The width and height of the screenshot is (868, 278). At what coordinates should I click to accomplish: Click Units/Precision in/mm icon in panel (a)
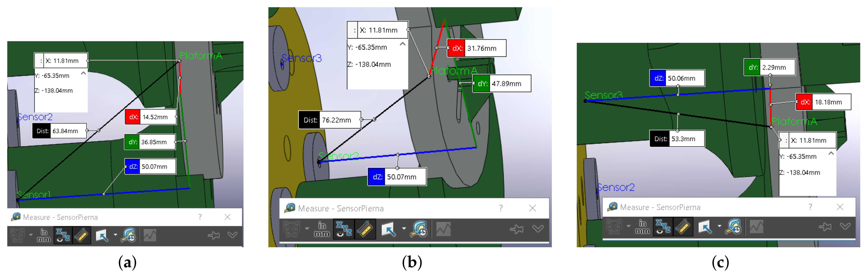click(x=43, y=235)
